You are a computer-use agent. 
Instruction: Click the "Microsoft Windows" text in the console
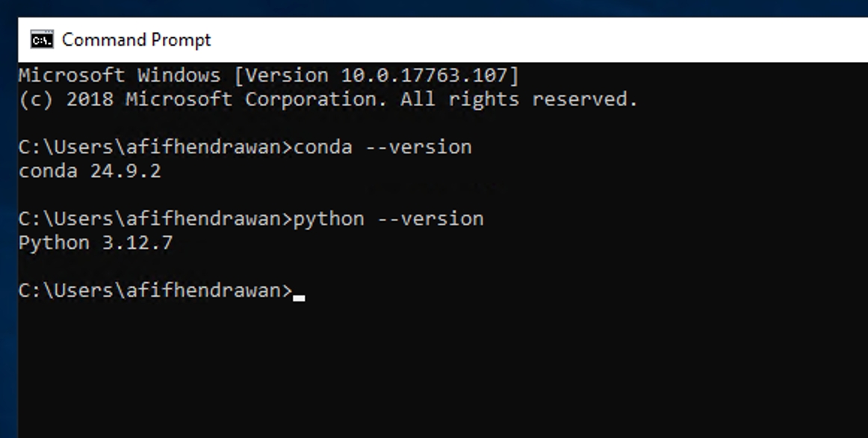(120, 75)
